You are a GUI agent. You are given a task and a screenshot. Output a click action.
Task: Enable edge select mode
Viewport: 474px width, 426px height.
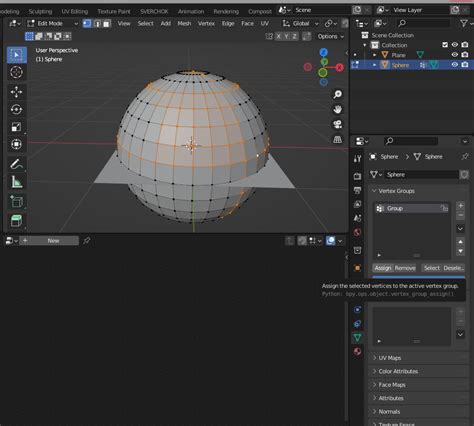point(97,24)
